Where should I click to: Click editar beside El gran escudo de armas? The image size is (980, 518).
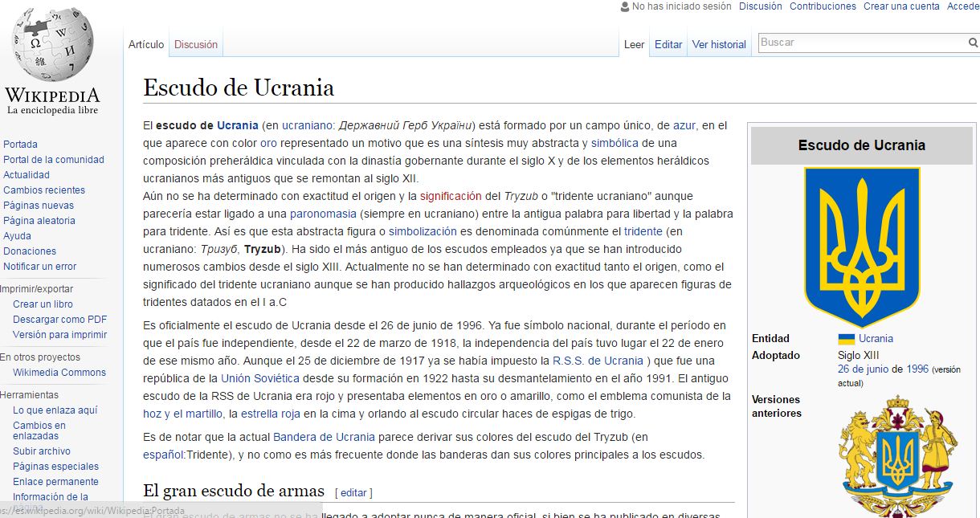[x=353, y=492]
